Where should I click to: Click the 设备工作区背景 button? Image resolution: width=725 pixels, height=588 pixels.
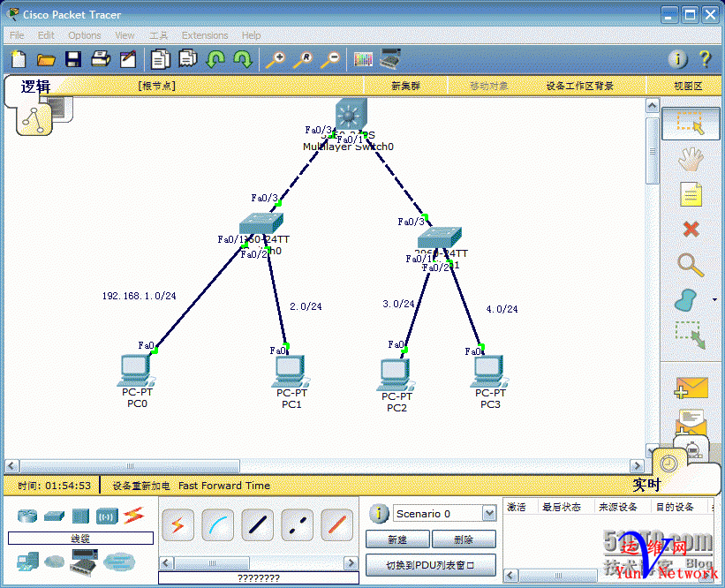pos(580,86)
